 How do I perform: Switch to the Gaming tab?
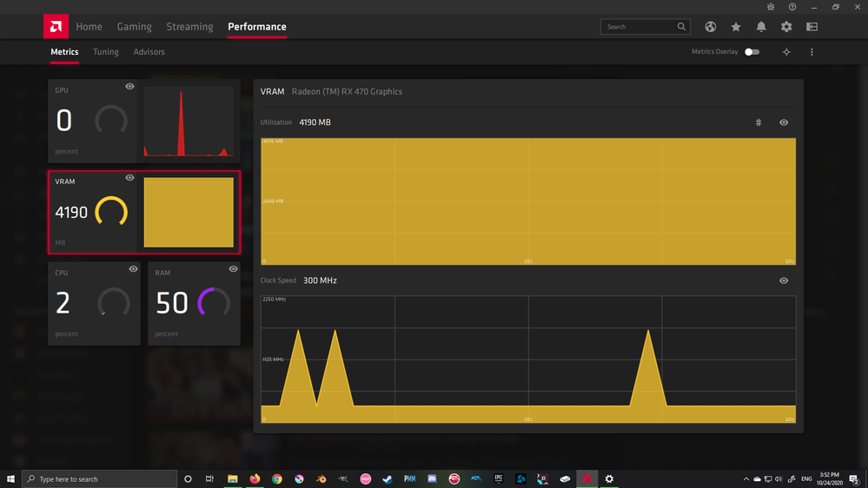(x=134, y=27)
